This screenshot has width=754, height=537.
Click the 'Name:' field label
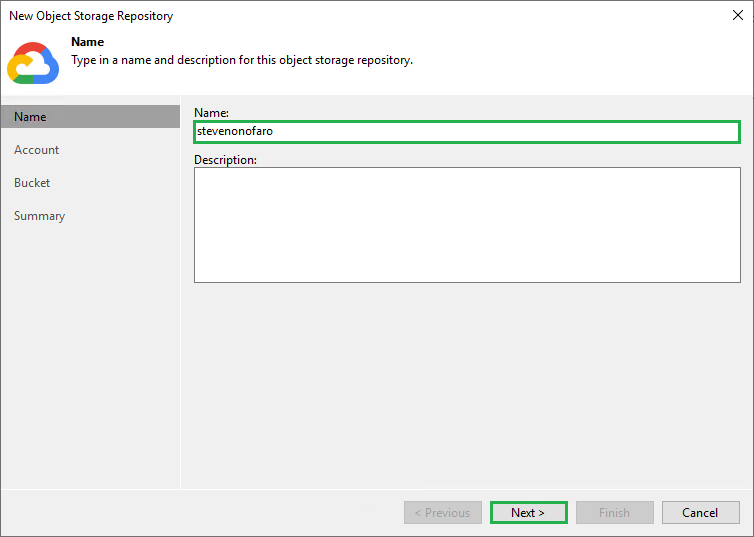[212, 114]
